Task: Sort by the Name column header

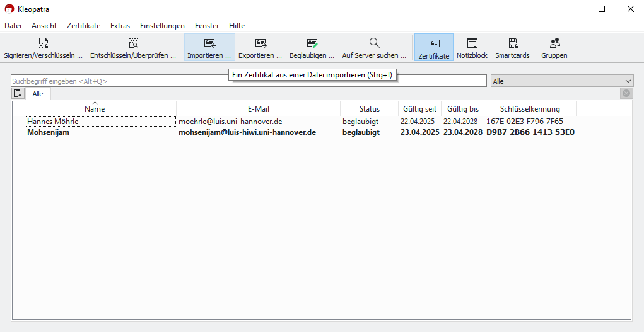Action: click(x=95, y=109)
